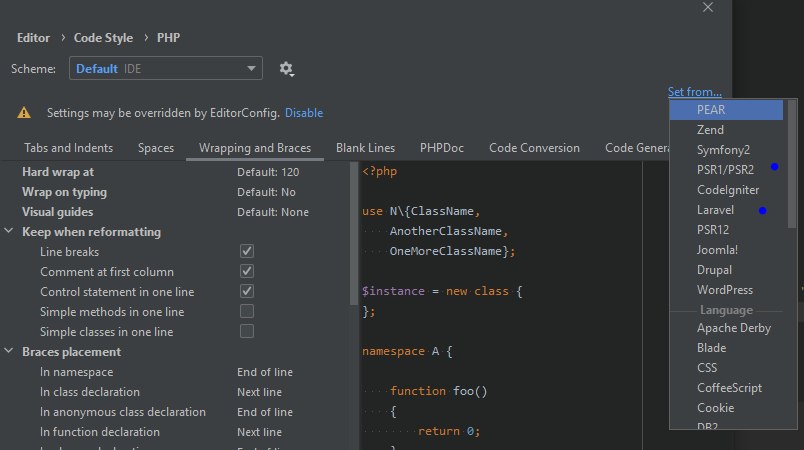Enable Simple classes in one line

click(247, 332)
